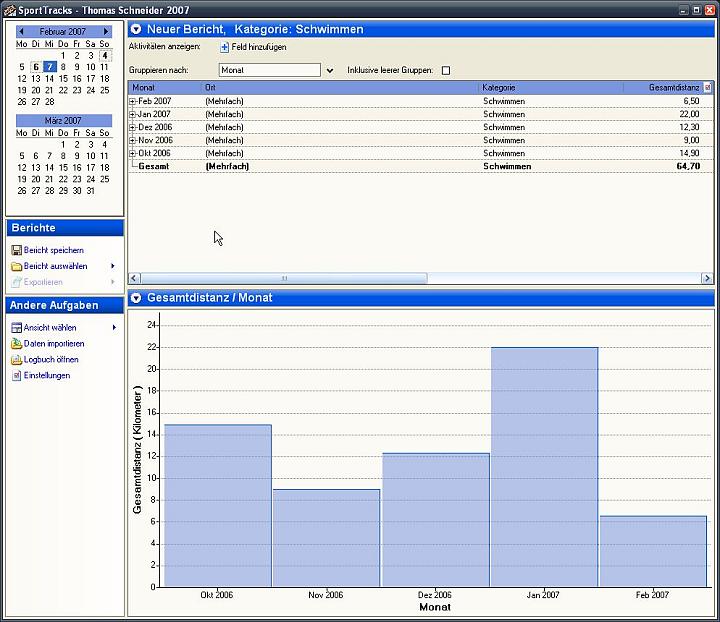
Task: Go to next month in calendar
Action: pos(106,32)
